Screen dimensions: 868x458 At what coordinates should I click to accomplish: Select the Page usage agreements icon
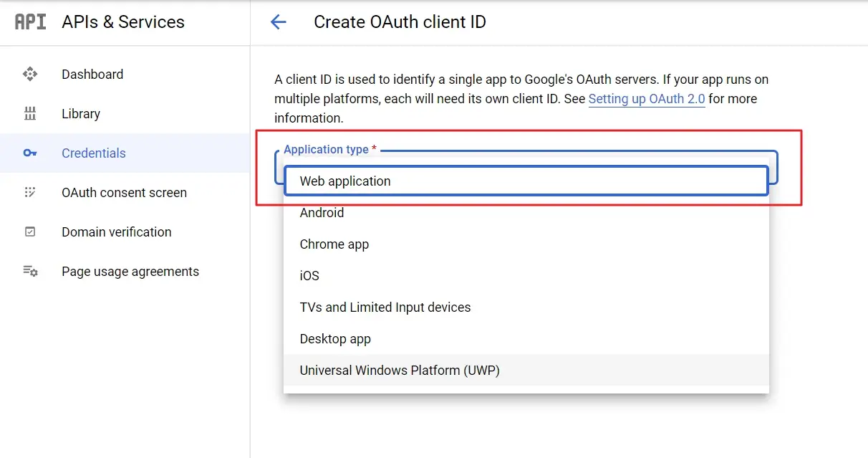click(29, 271)
